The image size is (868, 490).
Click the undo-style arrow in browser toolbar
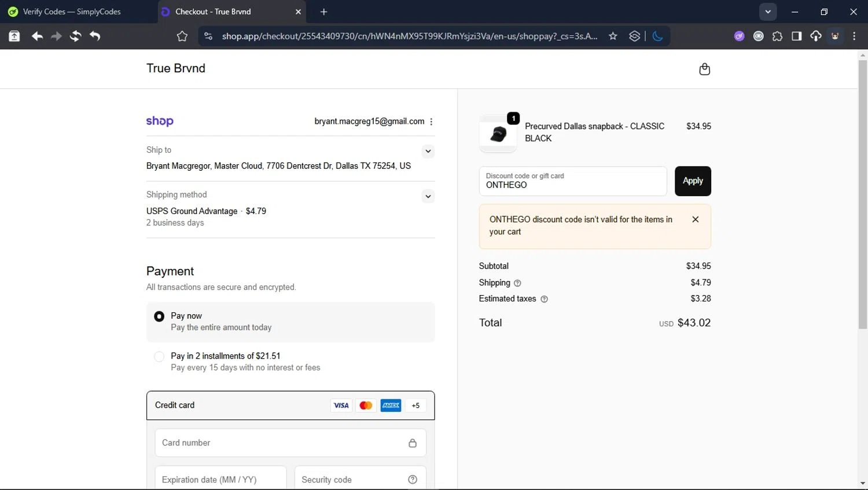point(95,36)
